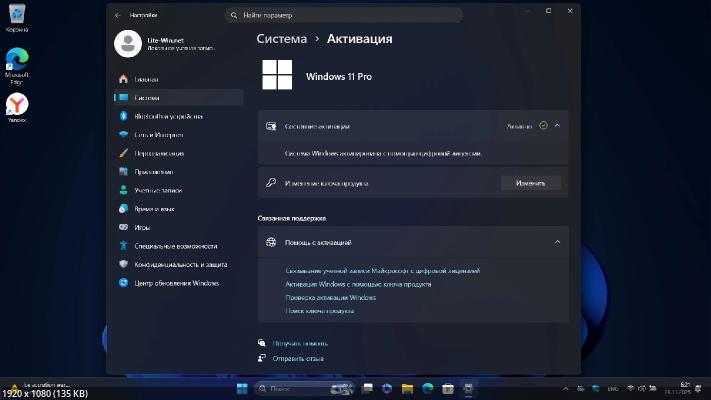Image resolution: width=711 pixels, height=400 pixels.
Task: Click Система in the breadcrumb
Action: tap(281, 39)
